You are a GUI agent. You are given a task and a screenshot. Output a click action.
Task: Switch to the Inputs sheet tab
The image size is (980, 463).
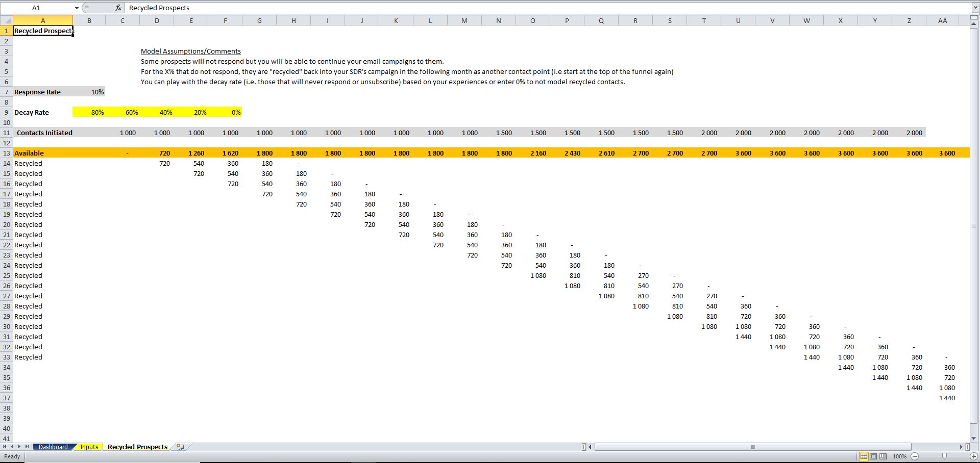tap(89, 447)
